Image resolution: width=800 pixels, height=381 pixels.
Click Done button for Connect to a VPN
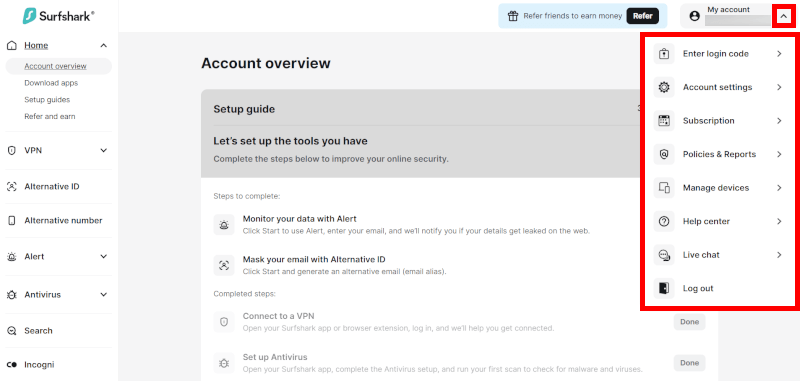coord(689,322)
